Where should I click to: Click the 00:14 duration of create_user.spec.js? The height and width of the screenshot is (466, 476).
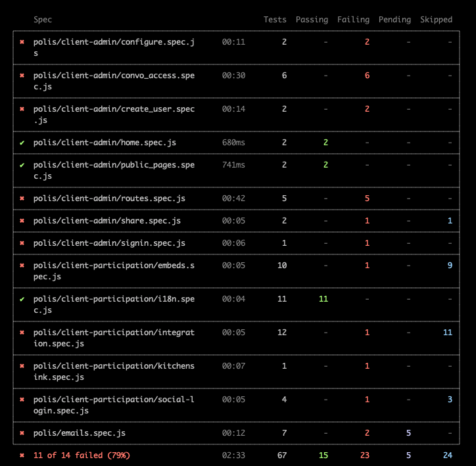[233, 109]
